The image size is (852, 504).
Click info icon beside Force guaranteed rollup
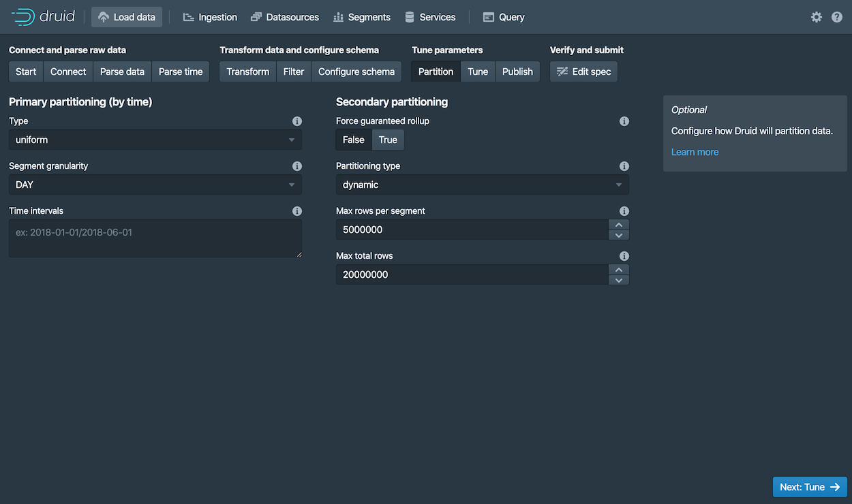point(624,121)
